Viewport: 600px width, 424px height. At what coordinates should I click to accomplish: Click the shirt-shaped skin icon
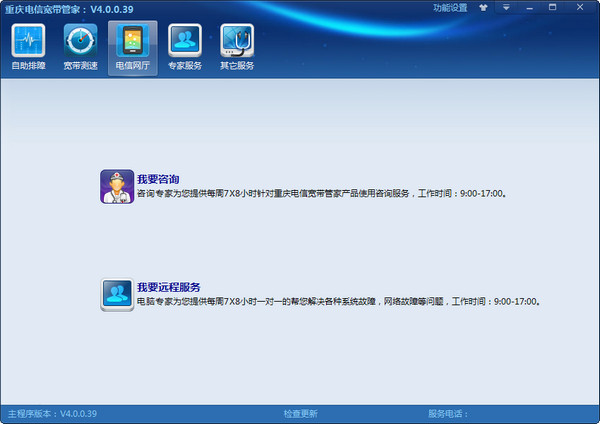484,7
